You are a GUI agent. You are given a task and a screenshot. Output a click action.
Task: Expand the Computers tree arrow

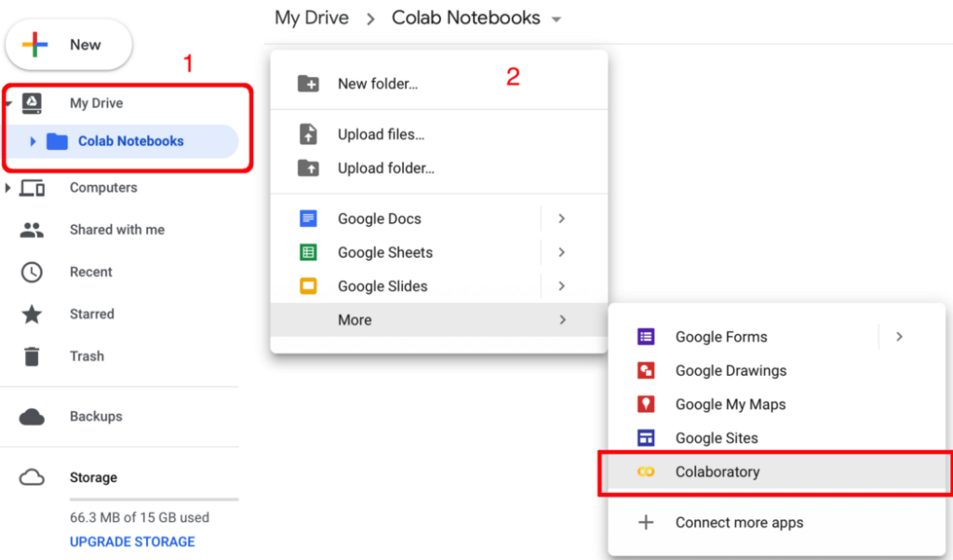(x=7, y=188)
